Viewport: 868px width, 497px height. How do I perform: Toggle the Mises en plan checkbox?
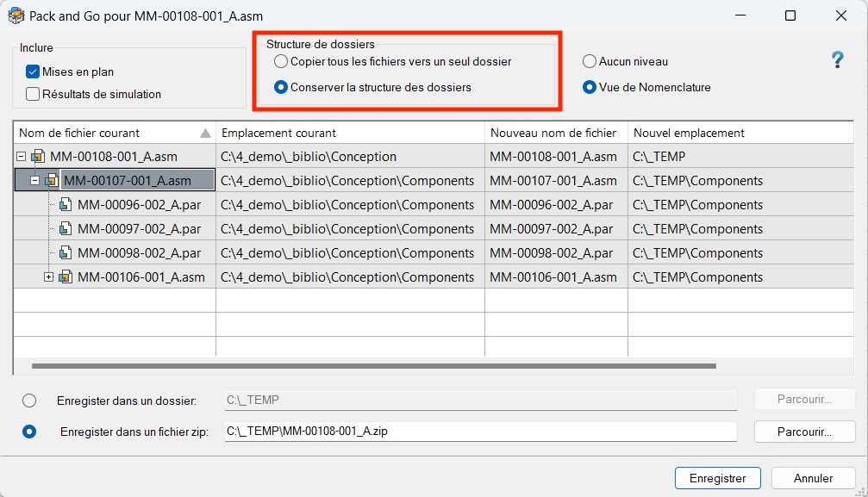click(x=33, y=72)
